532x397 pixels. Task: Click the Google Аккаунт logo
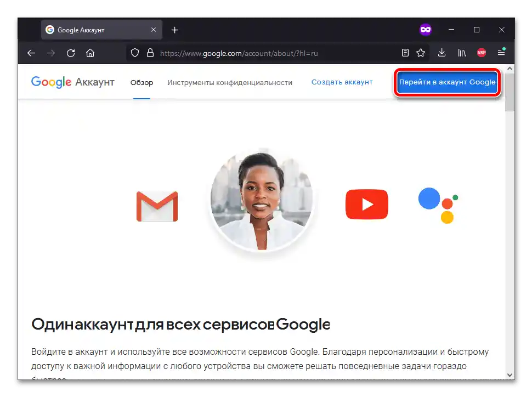(73, 82)
